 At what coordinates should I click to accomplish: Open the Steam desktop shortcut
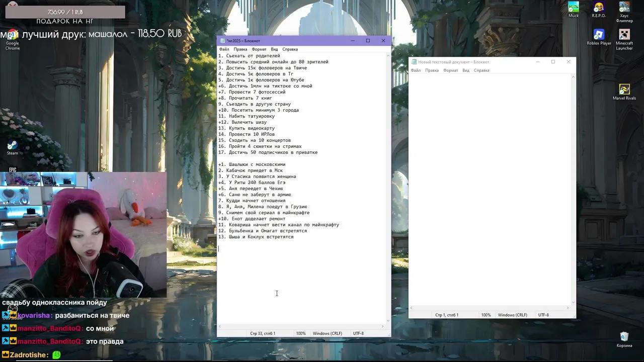click(x=12, y=148)
